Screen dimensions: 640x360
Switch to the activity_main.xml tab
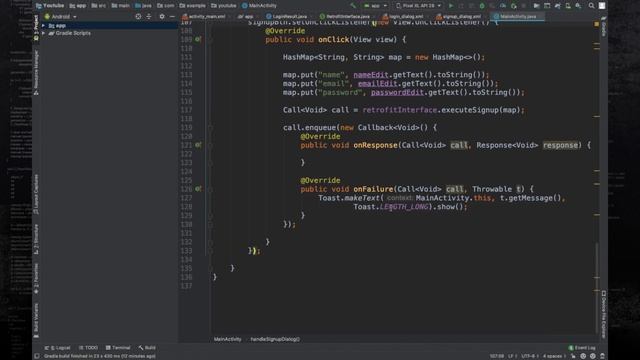tap(204, 17)
